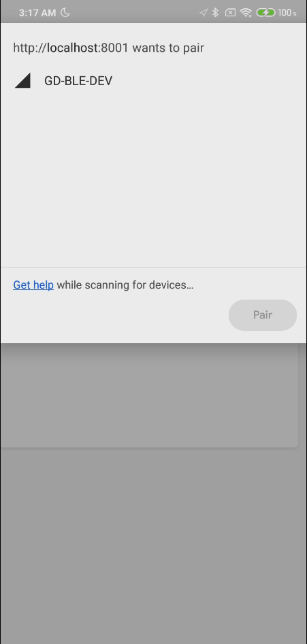
Task: Tap empty space in the device list
Action: [x=154, y=180]
